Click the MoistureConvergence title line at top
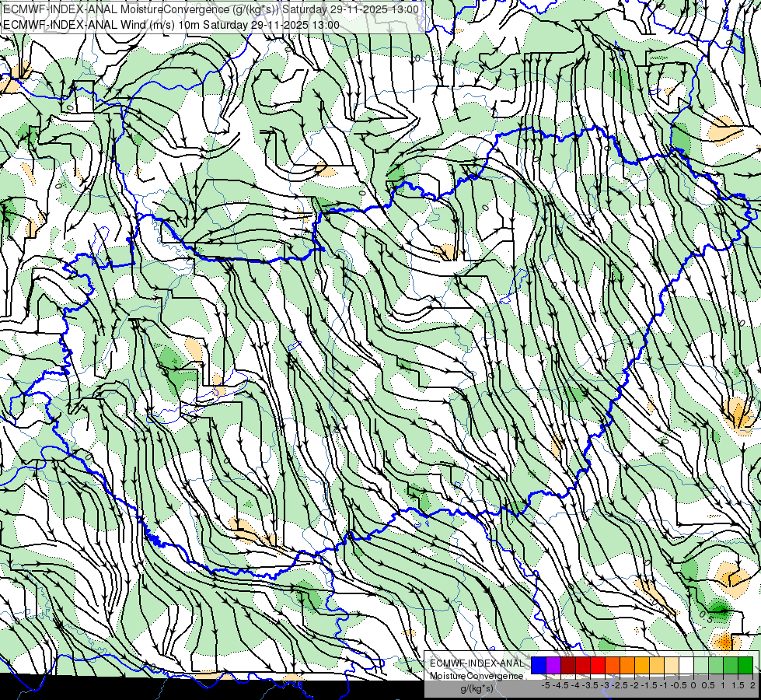 click(211, 9)
